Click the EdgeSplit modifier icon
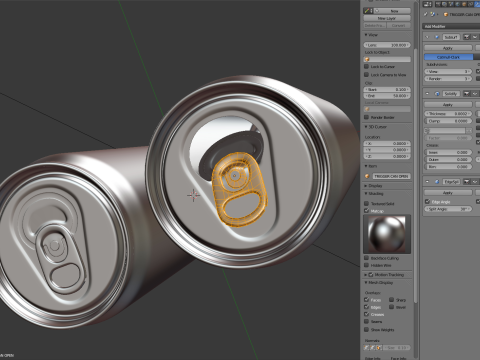 437,182
